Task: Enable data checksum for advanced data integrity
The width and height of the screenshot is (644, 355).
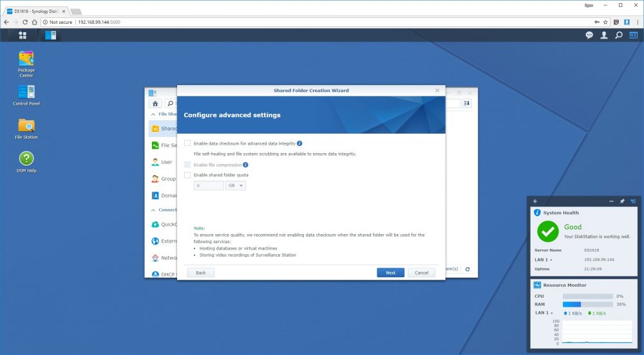Action: tap(187, 143)
